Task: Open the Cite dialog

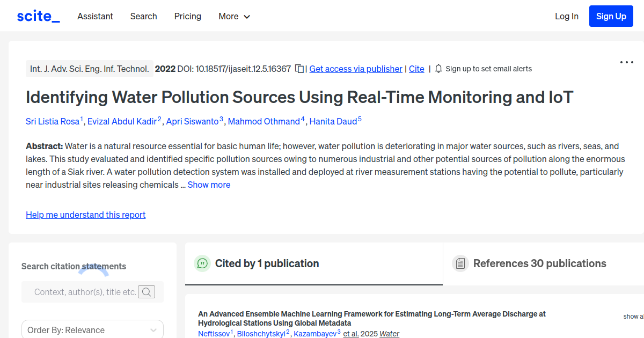Action: 416,69
